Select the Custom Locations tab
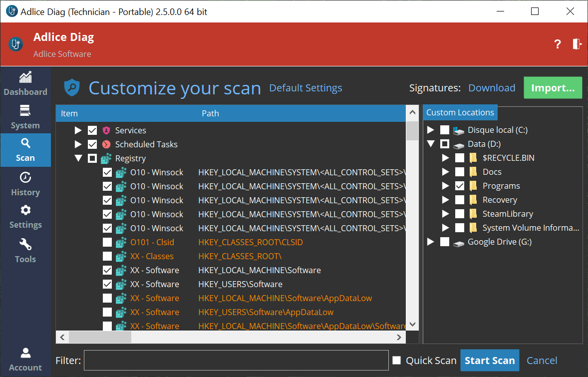The image size is (588, 377). [x=460, y=113]
